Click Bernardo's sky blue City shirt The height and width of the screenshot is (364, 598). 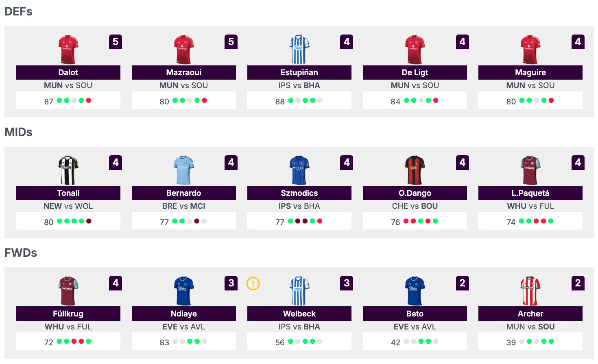[x=183, y=170]
